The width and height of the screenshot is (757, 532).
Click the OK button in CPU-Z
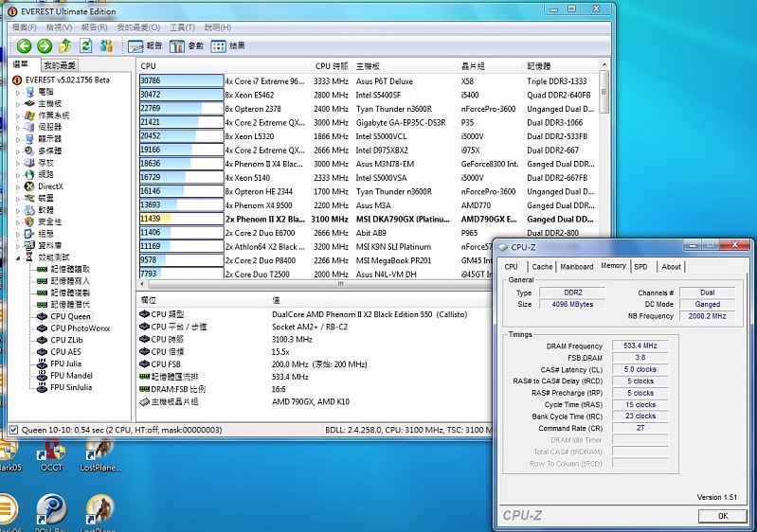(723, 516)
